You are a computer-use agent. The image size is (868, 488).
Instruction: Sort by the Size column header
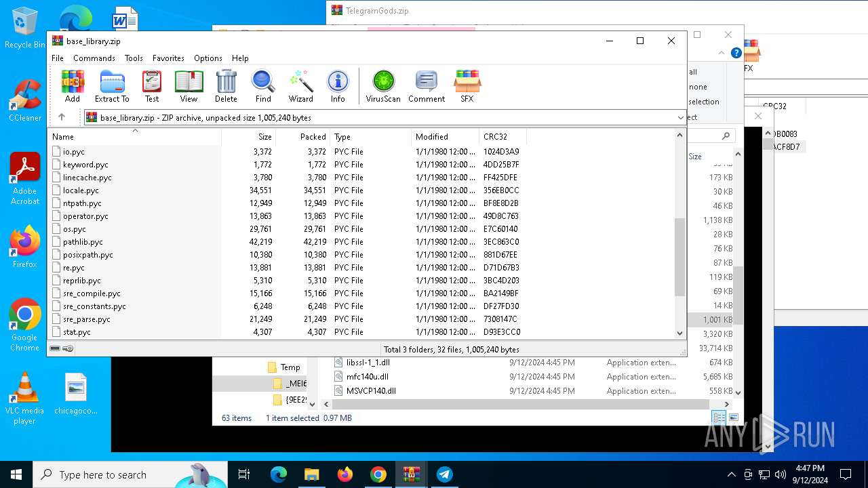[248, 136]
